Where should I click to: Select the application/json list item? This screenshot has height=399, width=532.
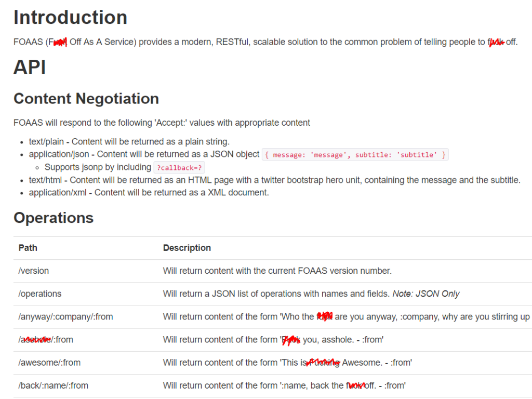coord(144,154)
